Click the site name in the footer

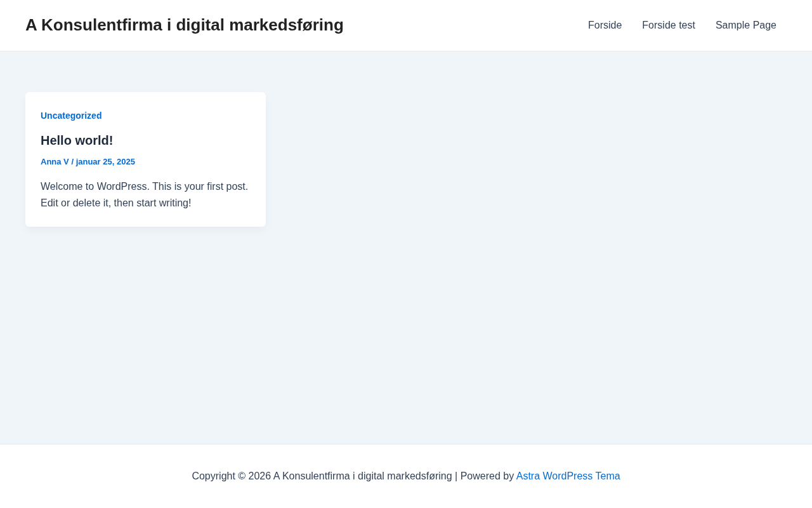coord(362,476)
